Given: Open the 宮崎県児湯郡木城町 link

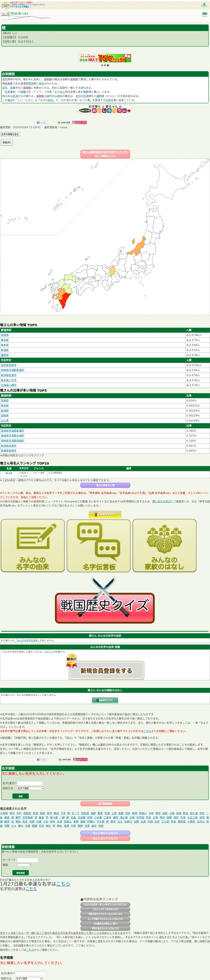Looking at the screenshot, I should tap(13, 436).
